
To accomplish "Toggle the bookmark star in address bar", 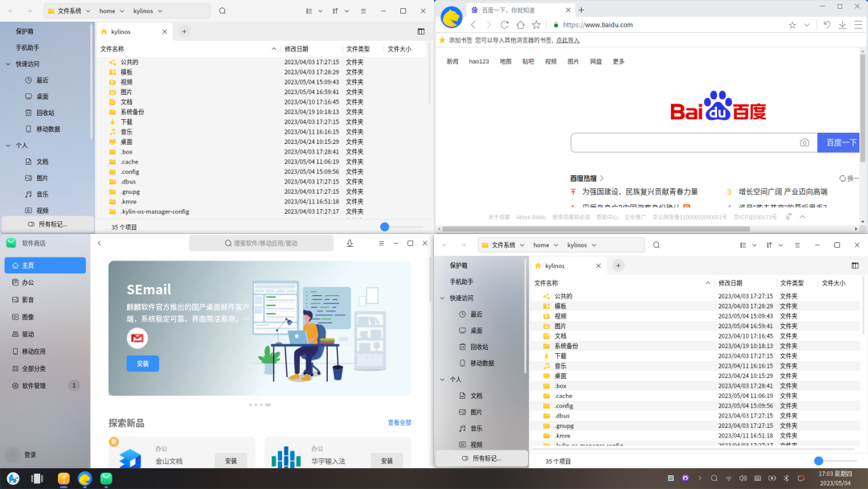I will [792, 25].
